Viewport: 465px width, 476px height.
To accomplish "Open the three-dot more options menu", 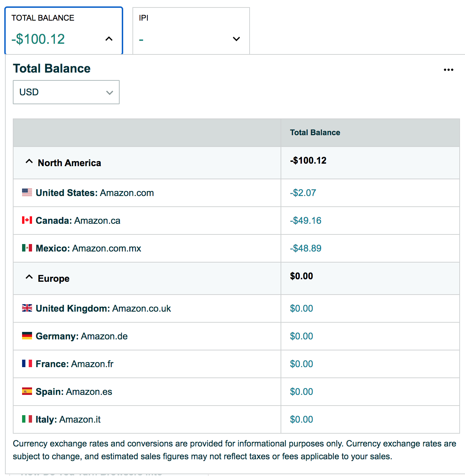I will click(x=448, y=70).
